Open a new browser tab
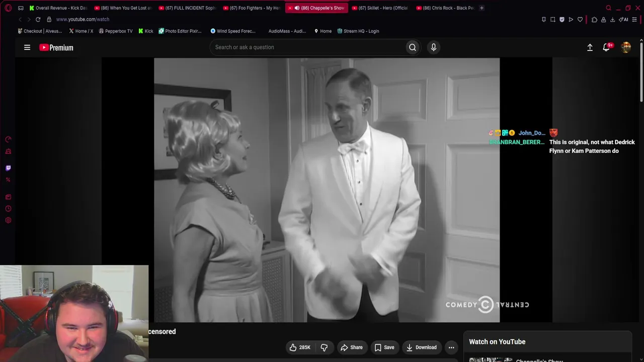The image size is (644, 362). (x=481, y=8)
